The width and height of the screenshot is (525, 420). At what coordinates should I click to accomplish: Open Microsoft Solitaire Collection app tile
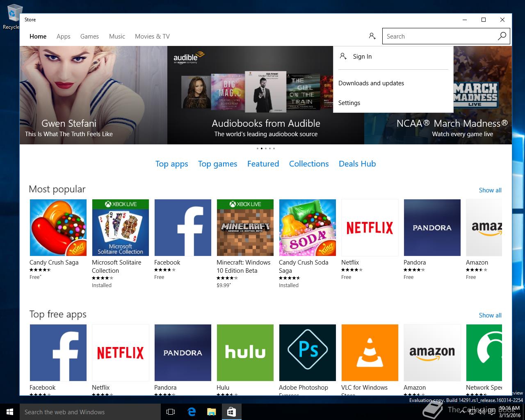121,228
